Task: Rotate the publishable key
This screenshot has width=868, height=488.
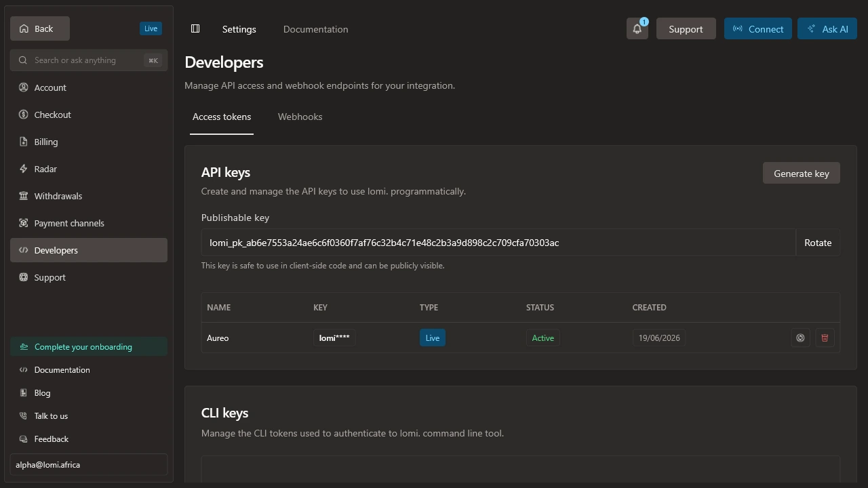Action: tap(817, 243)
